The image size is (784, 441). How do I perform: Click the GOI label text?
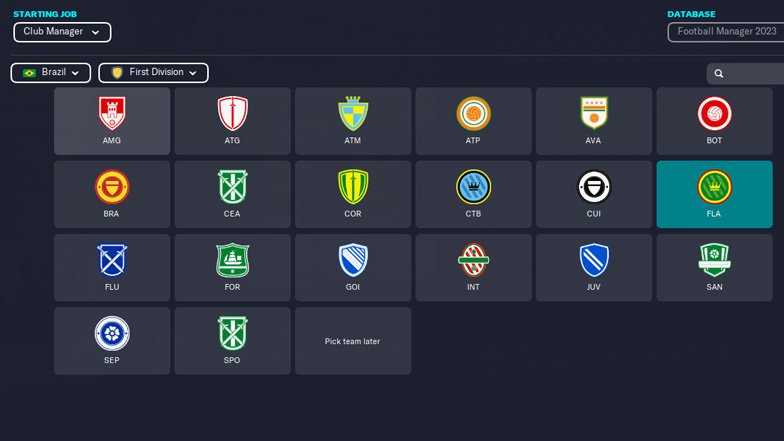pyautogui.click(x=352, y=287)
